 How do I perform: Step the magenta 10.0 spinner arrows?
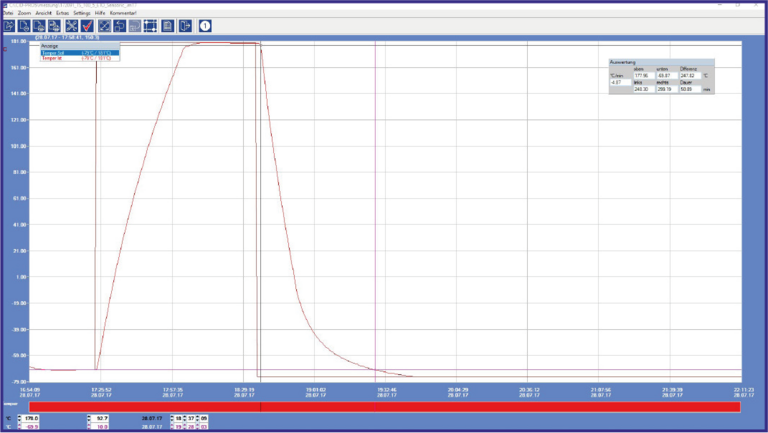coord(89,427)
